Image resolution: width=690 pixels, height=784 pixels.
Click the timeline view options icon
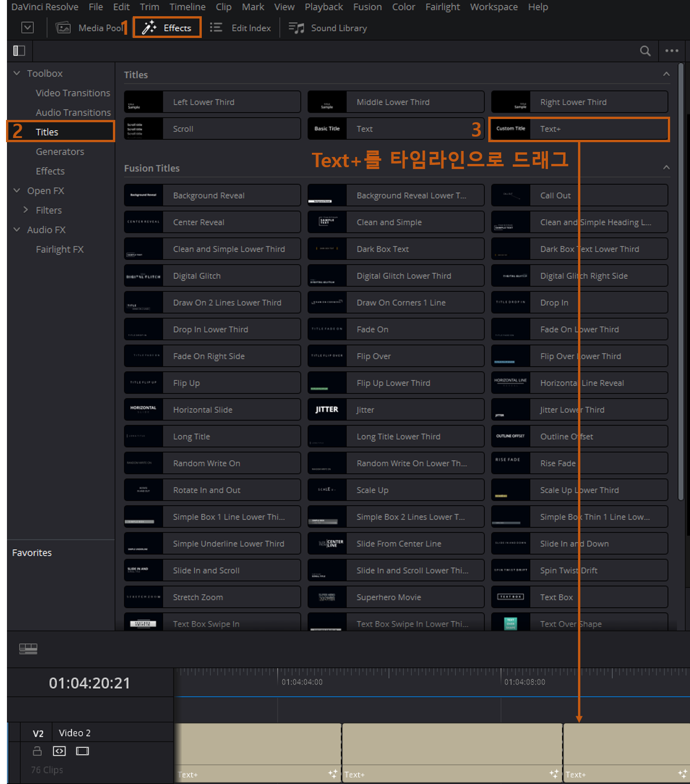[28, 649]
